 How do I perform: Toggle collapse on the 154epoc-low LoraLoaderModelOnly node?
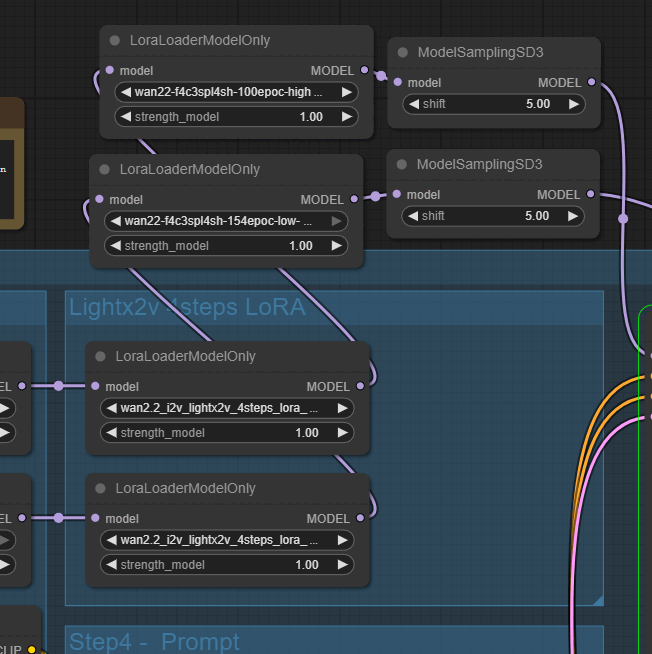click(105, 170)
